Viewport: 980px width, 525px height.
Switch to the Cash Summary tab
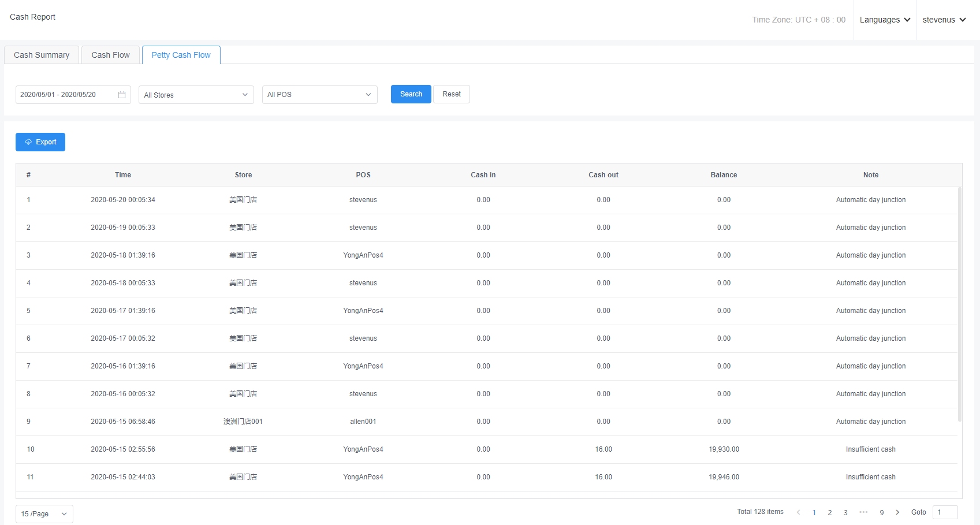pyautogui.click(x=42, y=55)
